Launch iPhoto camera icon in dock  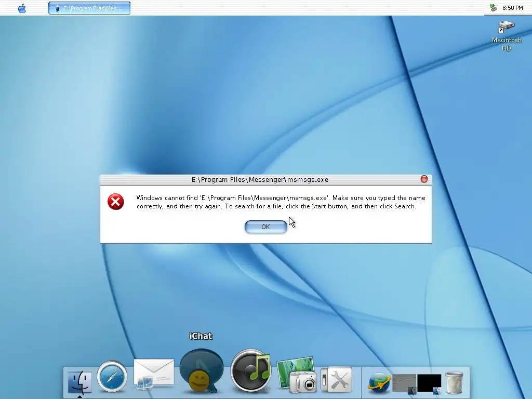coord(297,375)
